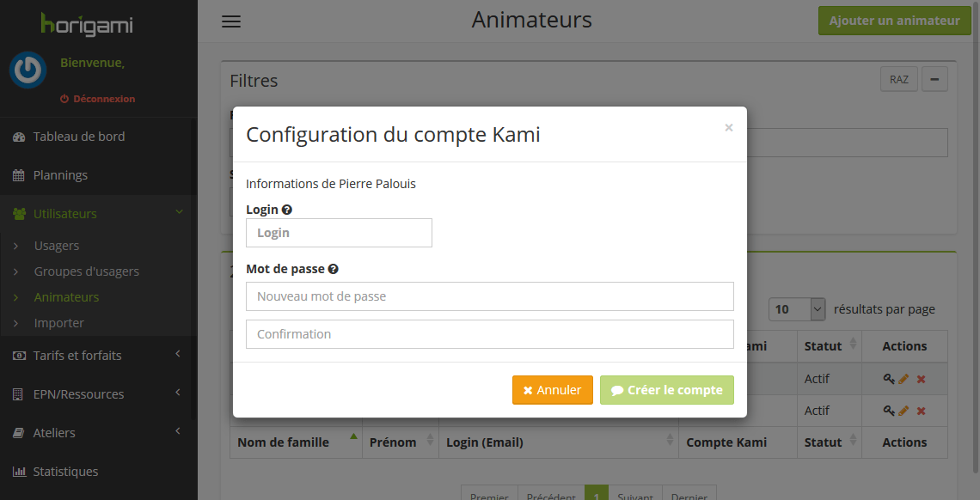980x500 pixels.
Task: Open the hamburger sidebar menu
Action: (231, 21)
